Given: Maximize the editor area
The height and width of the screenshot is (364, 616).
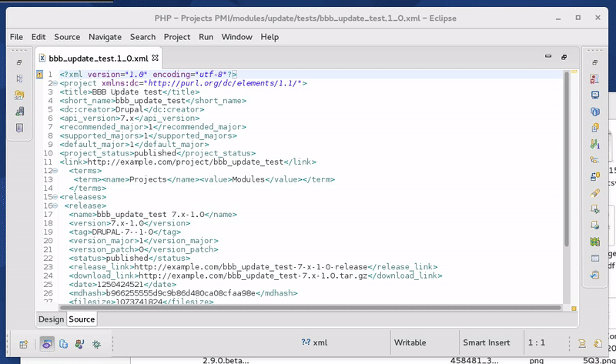Looking at the screenshot, I should (564, 57).
